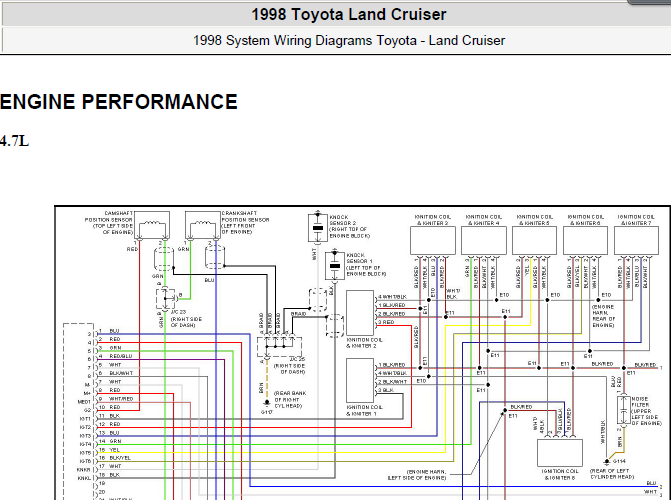Click the Ignition Coil & Igniter 7 box
Image resolution: width=671 pixels, height=500 pixels.
[636, 241]
